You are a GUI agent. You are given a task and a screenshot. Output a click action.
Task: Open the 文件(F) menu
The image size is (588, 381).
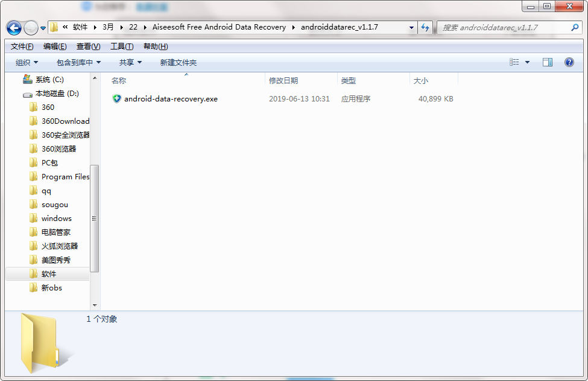(x=22, y=46)
